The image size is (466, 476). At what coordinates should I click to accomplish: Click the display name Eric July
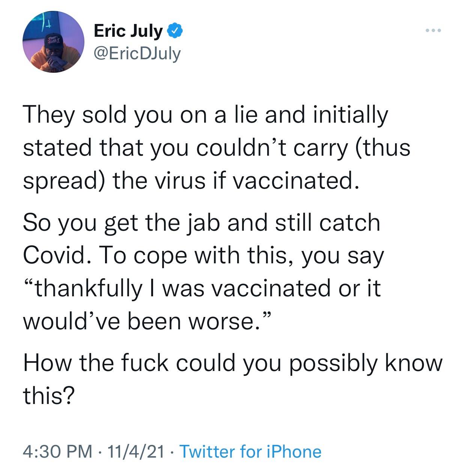128,31
